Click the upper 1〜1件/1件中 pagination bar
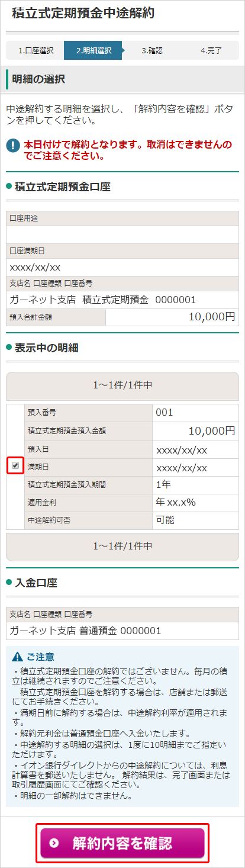This screenshot has height=868, width=245. coord(122,385)
